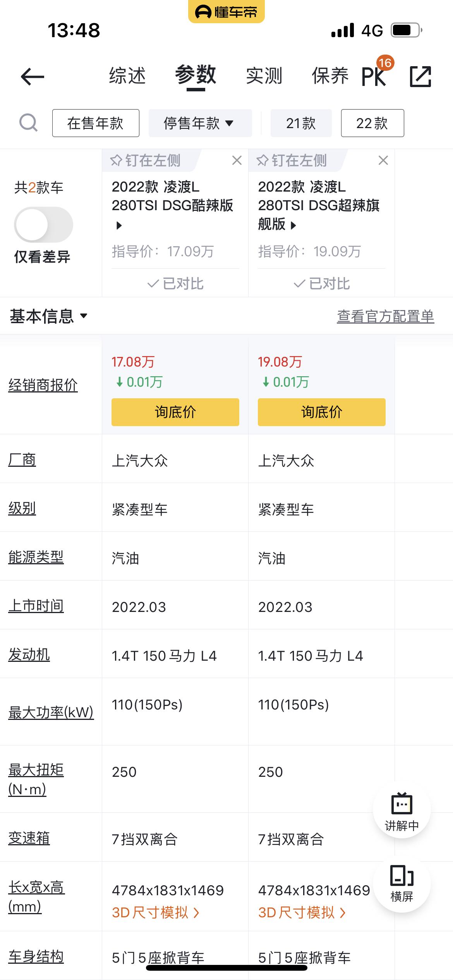The width and height of the screenshot is (453, 980).
Task: Select the 参数 tab
Action: 196,75
